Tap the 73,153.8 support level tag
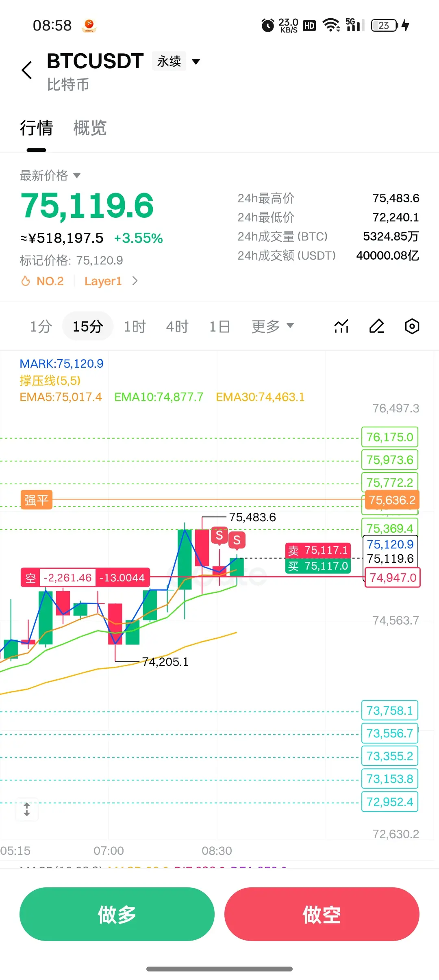 pyautogui.click(x=390, y=779)
